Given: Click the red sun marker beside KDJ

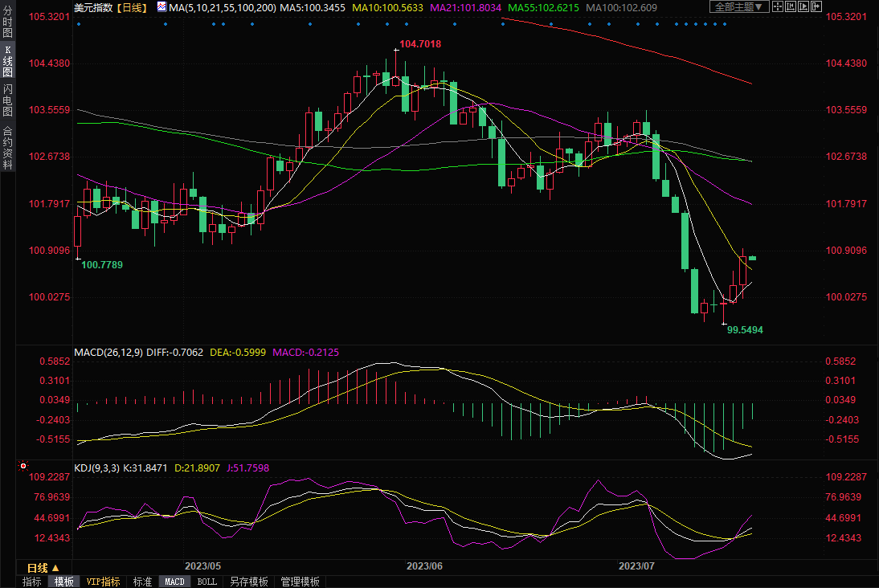Looking at the screenshot, I should click(23, 466).
